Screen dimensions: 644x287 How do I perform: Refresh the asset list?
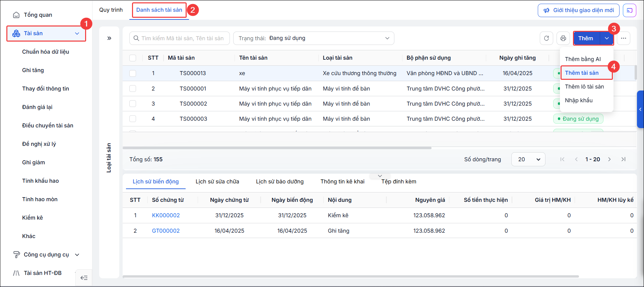click(x=546, y=38)
